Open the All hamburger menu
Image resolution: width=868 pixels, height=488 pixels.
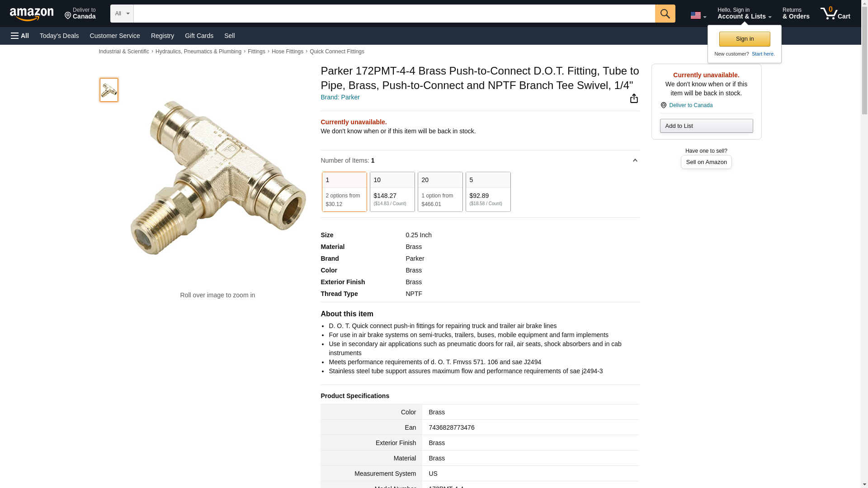click(x=20, y=36)
